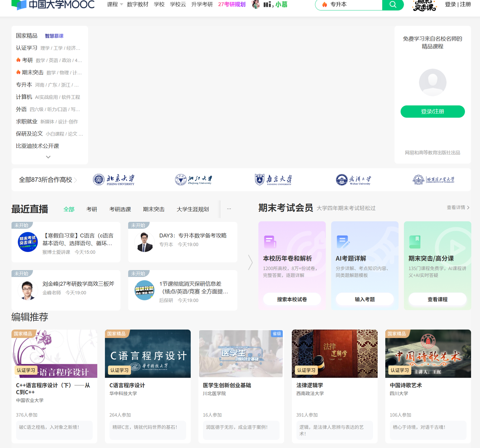Click the 期末考试突击课 round avatar of the C语言 live
Viewport: 480px width, 448px height.
click(x=28, y=242)
